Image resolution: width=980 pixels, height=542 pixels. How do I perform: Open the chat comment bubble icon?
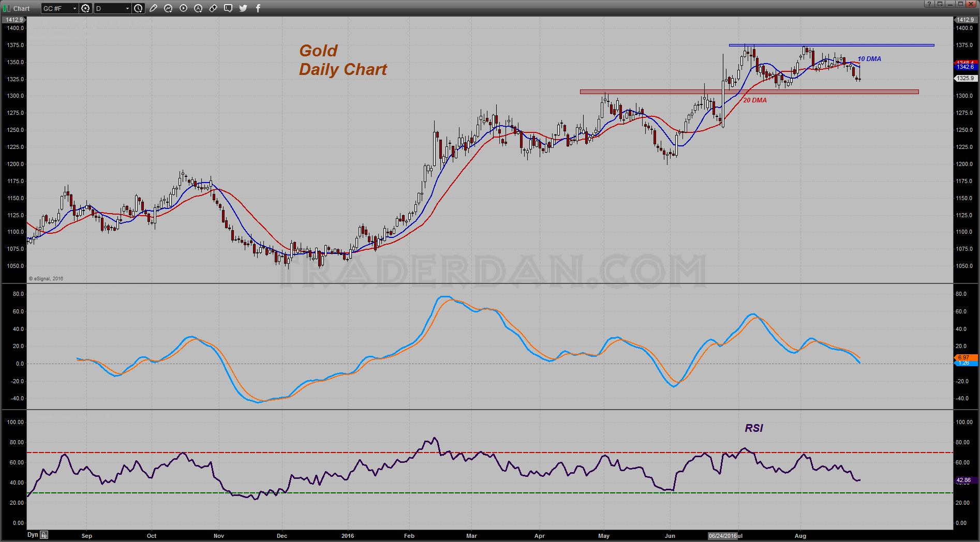pos(228,8)
